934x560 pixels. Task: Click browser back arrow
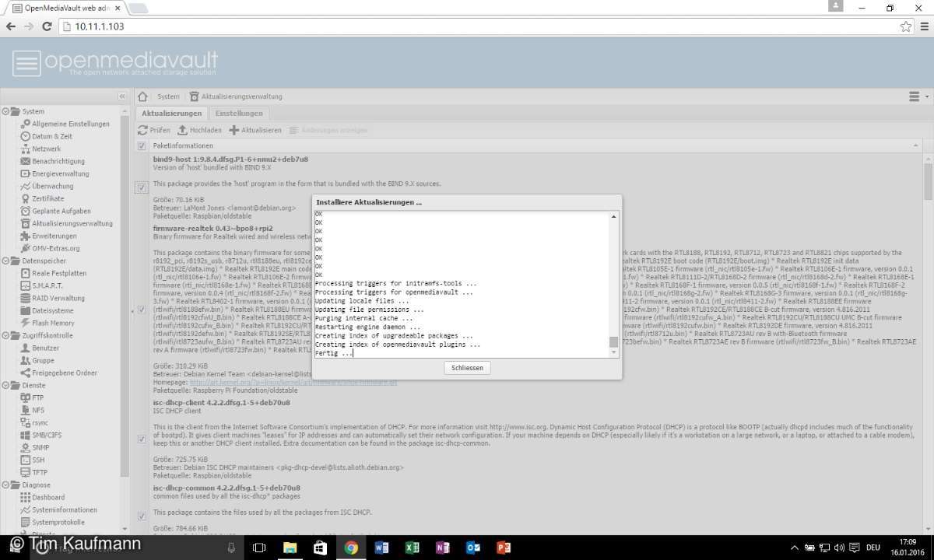click(11, 26)
